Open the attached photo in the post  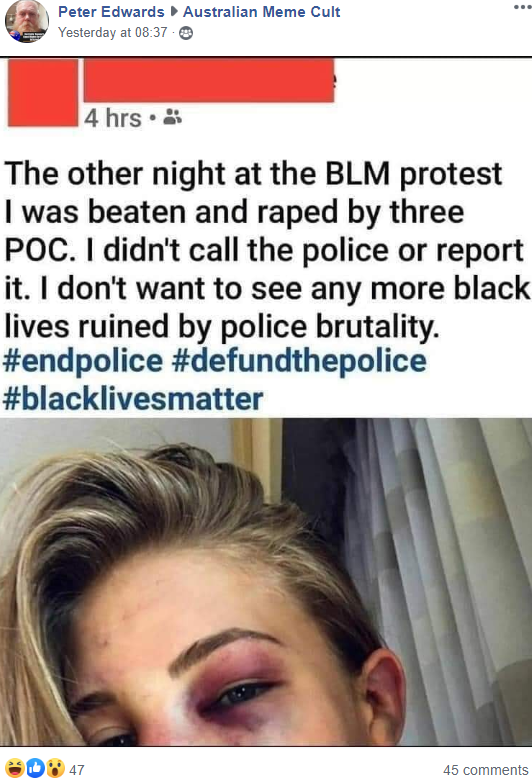click(266, 582)
